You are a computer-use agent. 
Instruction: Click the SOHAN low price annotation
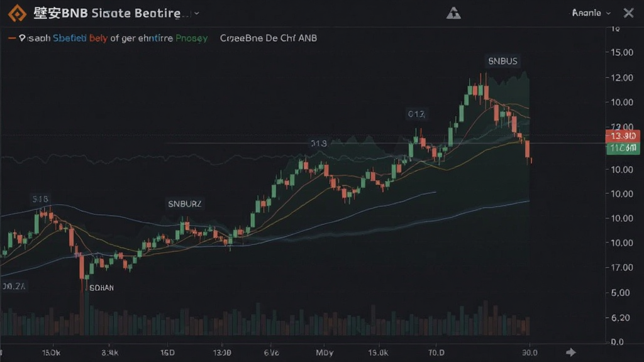point(101,288)
